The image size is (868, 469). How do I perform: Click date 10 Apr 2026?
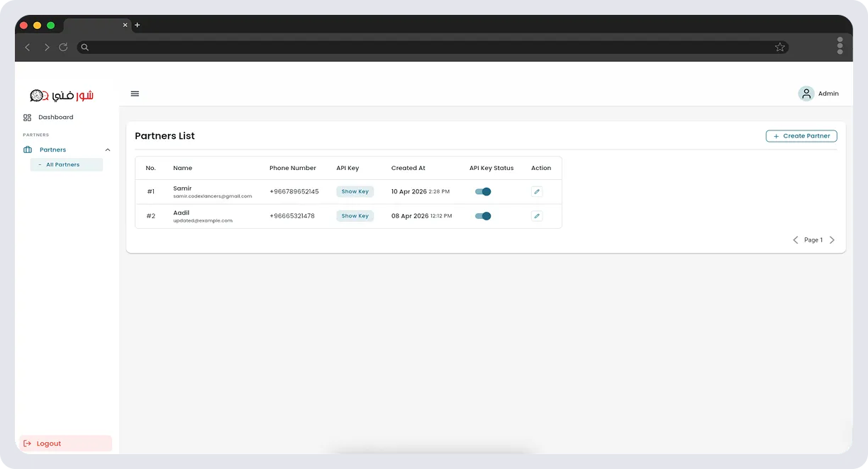coord(409,191)
